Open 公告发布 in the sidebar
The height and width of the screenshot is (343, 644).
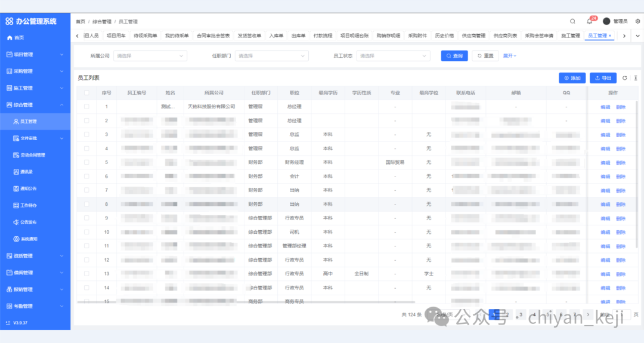25,223
